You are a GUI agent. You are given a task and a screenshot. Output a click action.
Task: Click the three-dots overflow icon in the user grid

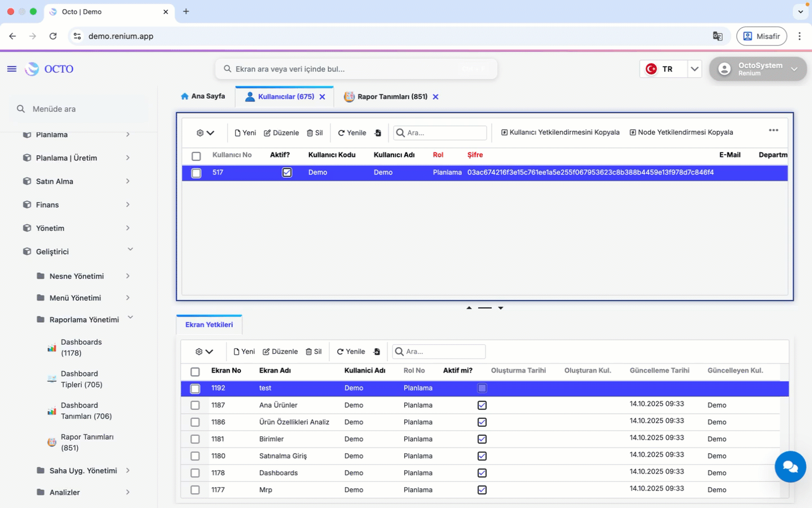click(774, 130)
